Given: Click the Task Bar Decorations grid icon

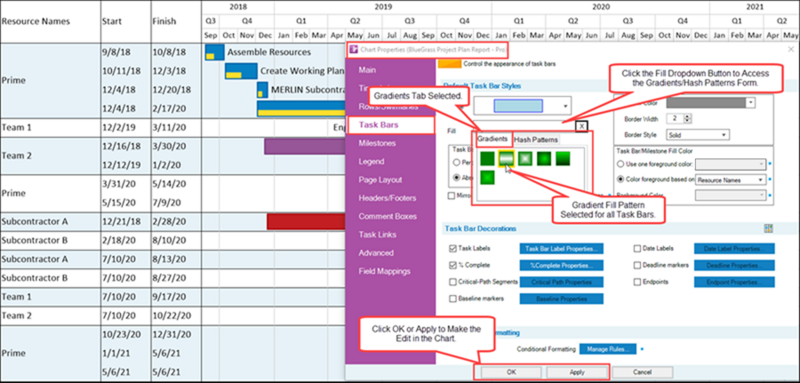Looking at the screenshot, I should (768, 228).
